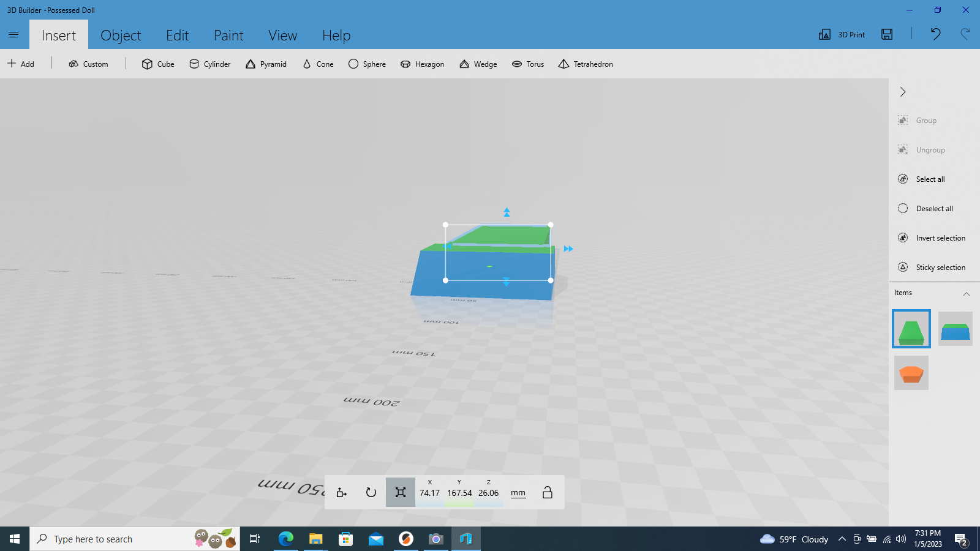Select the orange hexagon item thumbnail
Screen dimensions: 980x551
tap(911, 372)
